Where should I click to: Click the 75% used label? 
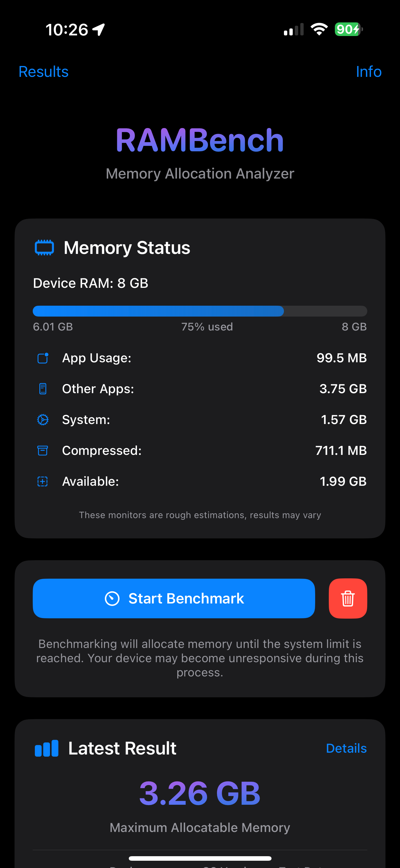click(207, 326)
